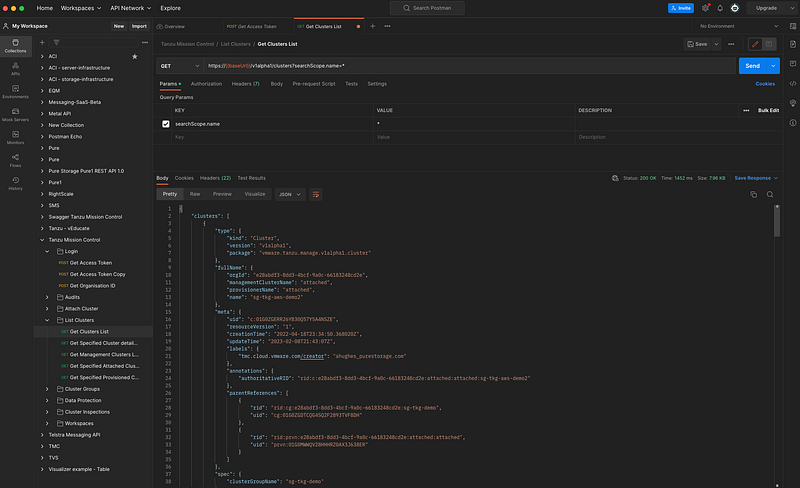Open the GET method dropdown
This screenshot has height=488, width=800.
tap(180, 66)
